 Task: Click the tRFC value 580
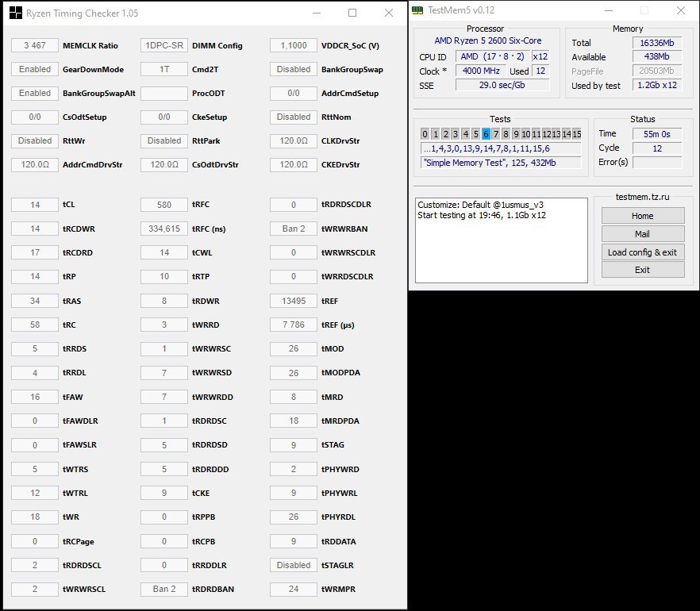coord(164,205)
